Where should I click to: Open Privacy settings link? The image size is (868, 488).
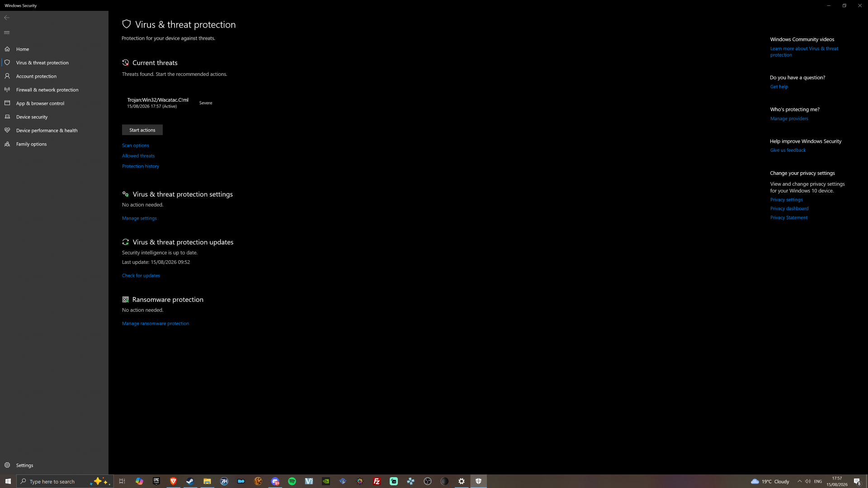pyautogui.click(x=787, y=199)
